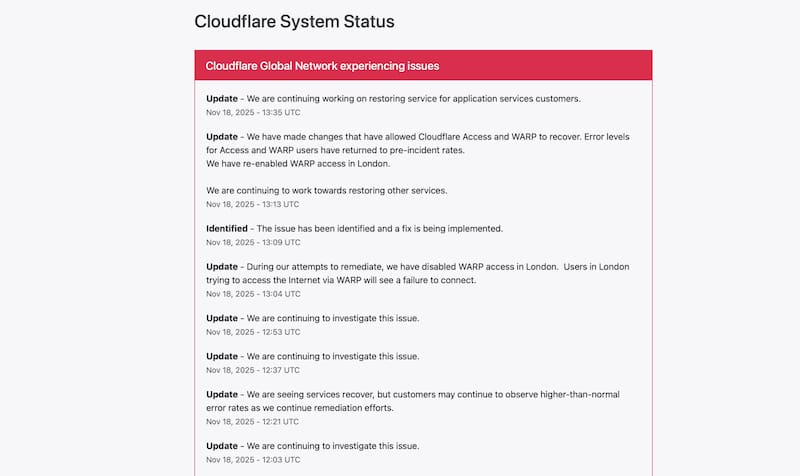This screenshot has width=800, height=476.
Task: Select the 12:37 UTC timestamp
Action: click(x=252, y=370)
